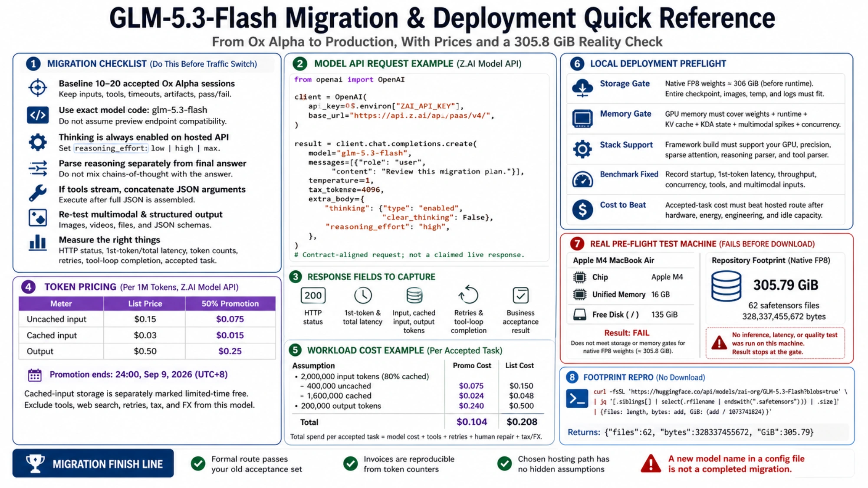Click the chip icon beside Unified Memory
This screenshot has width=868, height=488.
tap(579, 295)
